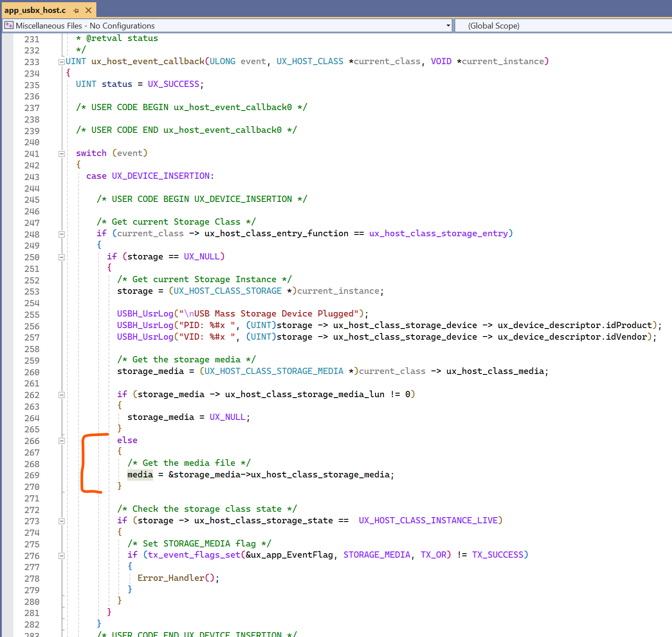Collapse the storage state if block at line 273
This screenshot has height=637, width=672.
(x=62, y=521)
